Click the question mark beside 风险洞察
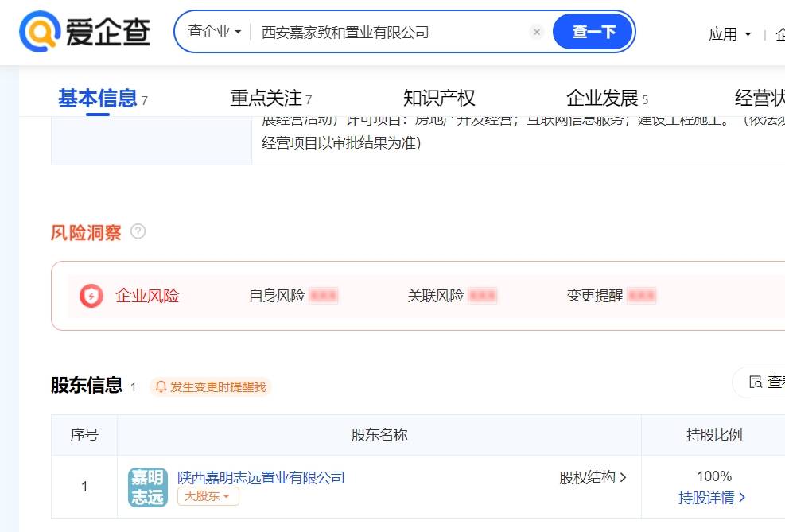The image size is (785, 532). click(138, 231)
